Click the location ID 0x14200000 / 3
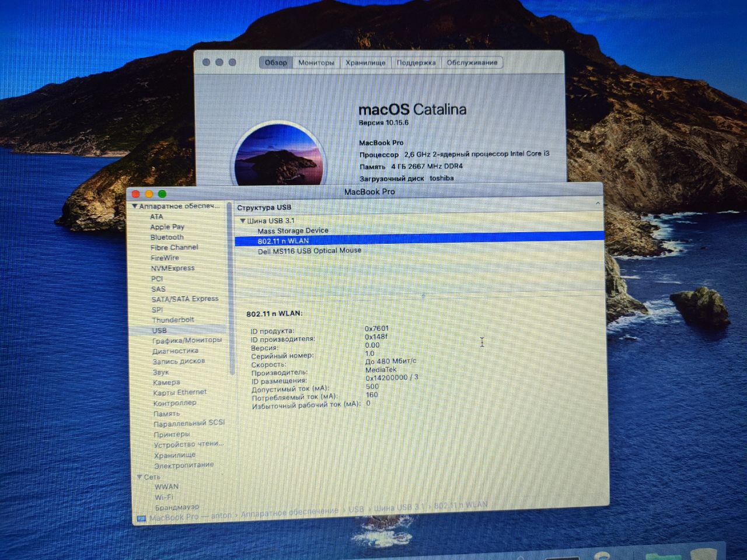This screenshot has width=747, height=560. (392, 377)
